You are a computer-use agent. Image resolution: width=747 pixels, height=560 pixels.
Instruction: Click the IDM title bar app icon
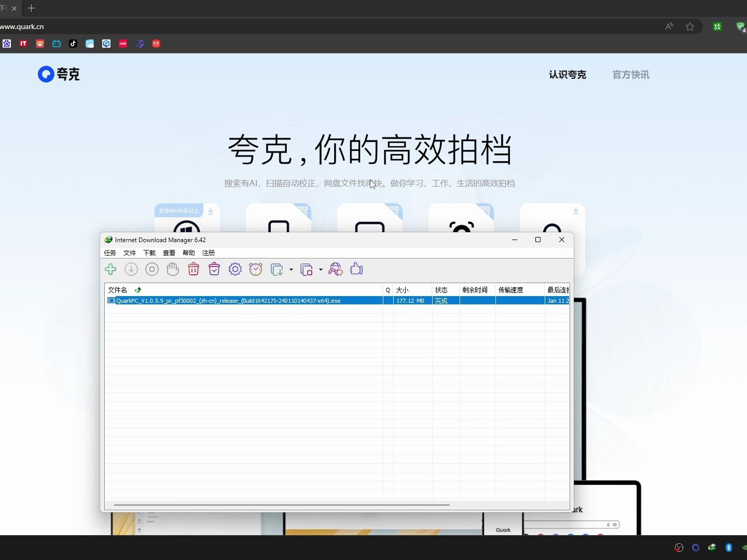pos(108,240)
